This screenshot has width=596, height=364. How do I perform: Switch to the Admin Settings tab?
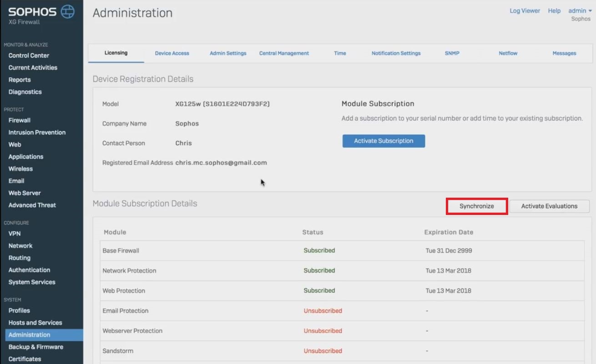click(x=228, y=53)
